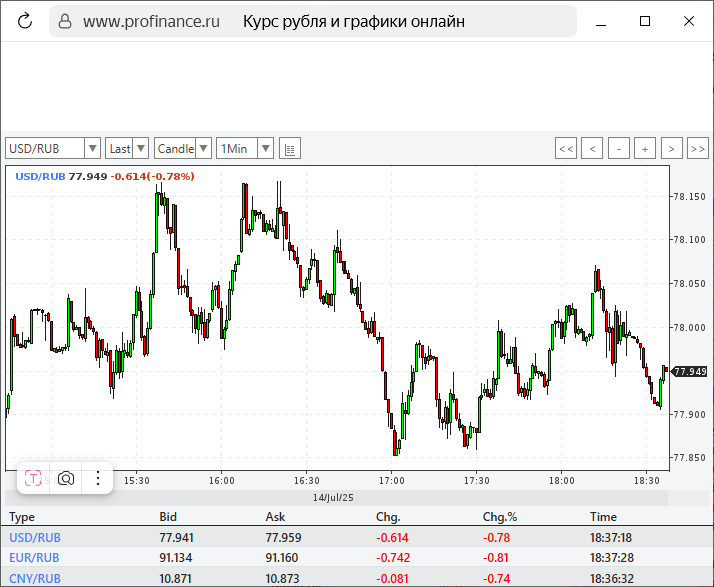Move chart back with < button
Screen dimensions: 714x587
(592, 148)
